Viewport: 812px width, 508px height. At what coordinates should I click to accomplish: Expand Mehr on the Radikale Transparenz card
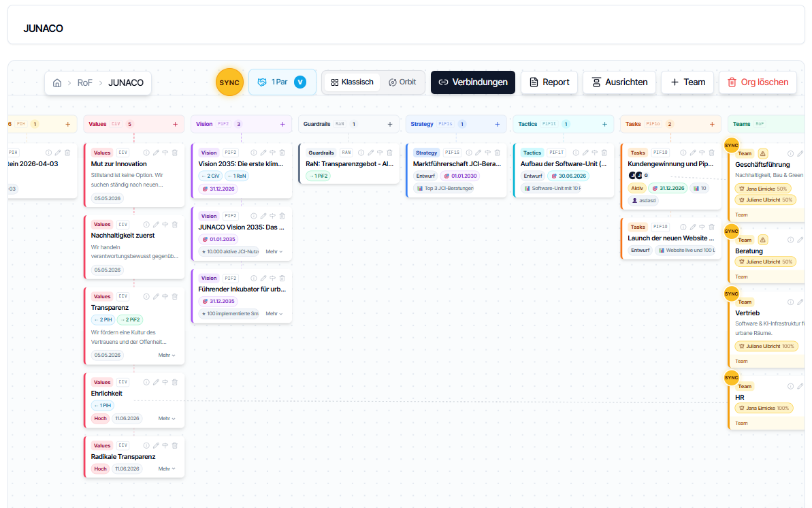click(x=167, y=469)
